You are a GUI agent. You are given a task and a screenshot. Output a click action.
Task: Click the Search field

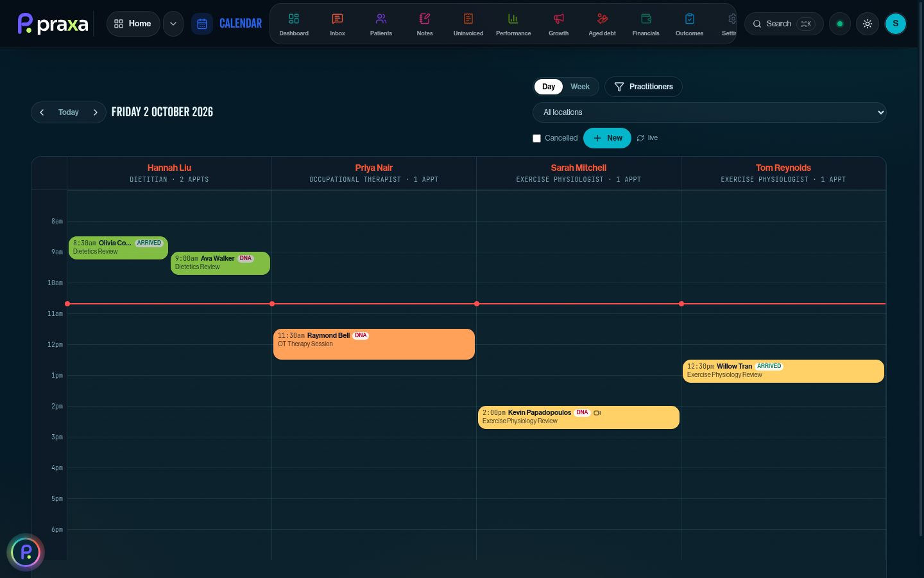(x=783, y=24)
